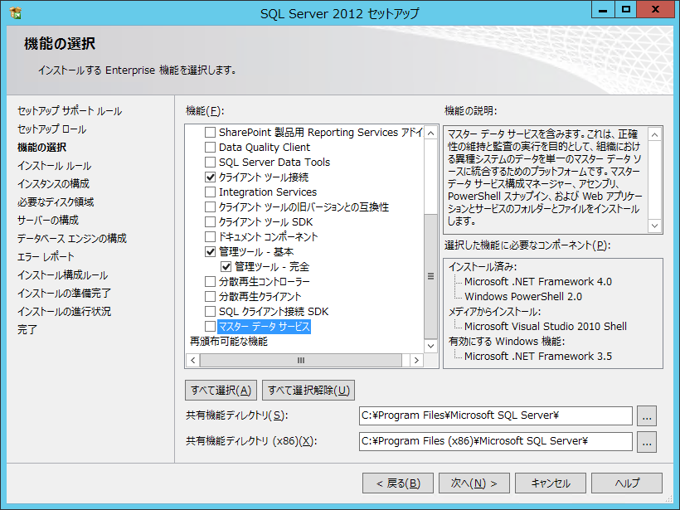
Task: Click description box scroll down arrow
Action: 655,226
